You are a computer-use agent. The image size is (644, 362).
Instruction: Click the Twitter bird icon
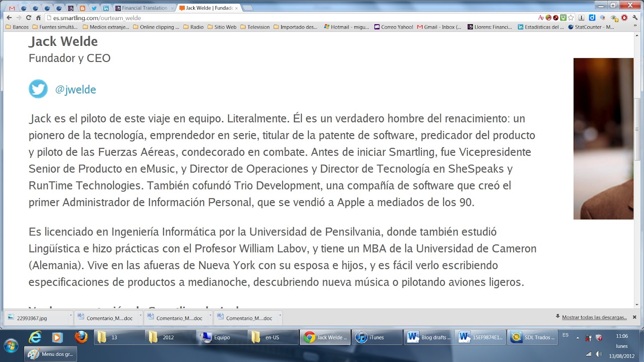coord(38,89)
